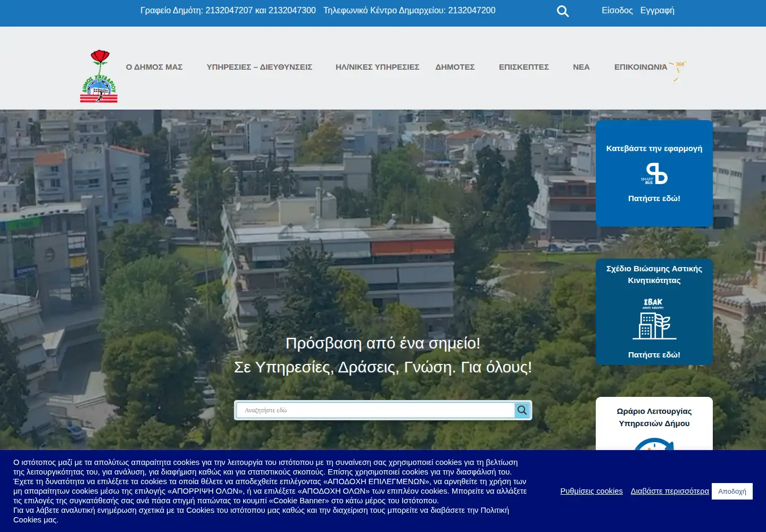Click the Ωράριο Λειτουργίας Υπηρεσιών Δήμου title

pyautogui.click(x=654, y=417)
